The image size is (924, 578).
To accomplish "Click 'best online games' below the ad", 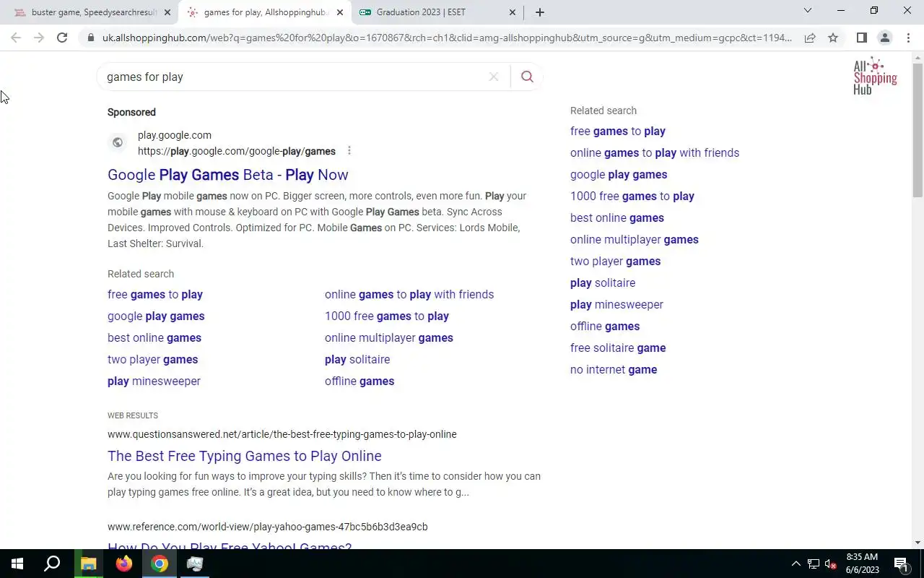I will [x=154, y=337].
